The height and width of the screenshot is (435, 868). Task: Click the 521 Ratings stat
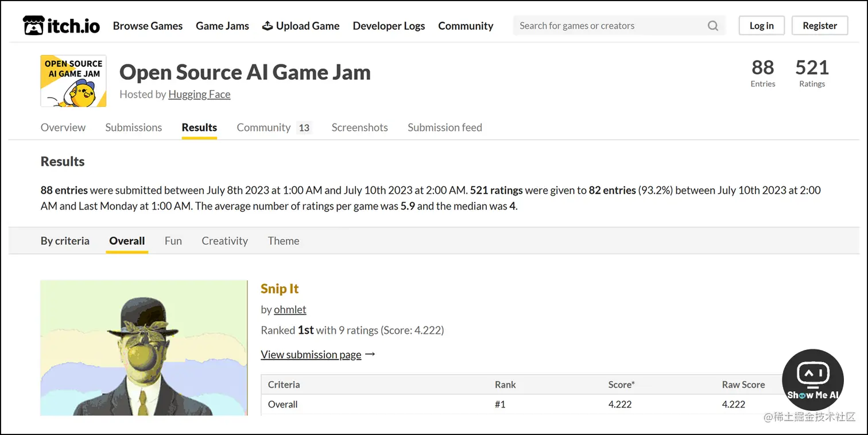coord(812,73)
